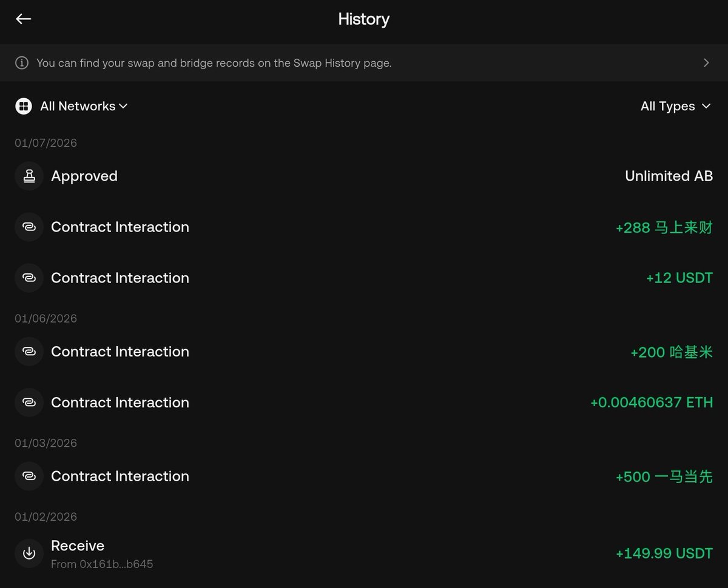Select the +200 哈基米 amount
The width and height of the screenshot is (728, 588).
tap(672, 352)
